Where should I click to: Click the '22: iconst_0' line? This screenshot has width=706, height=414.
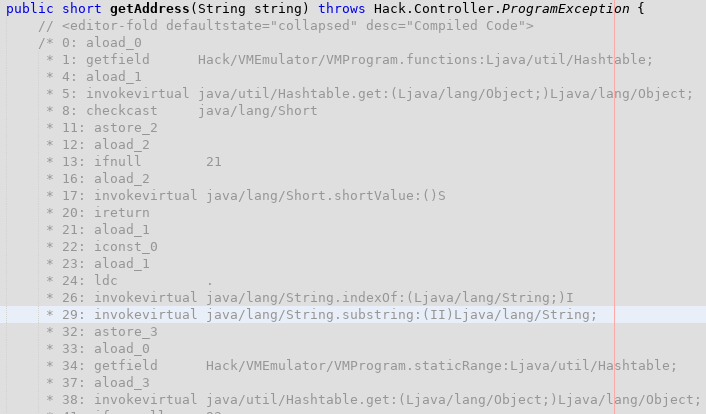click(102, 247)
